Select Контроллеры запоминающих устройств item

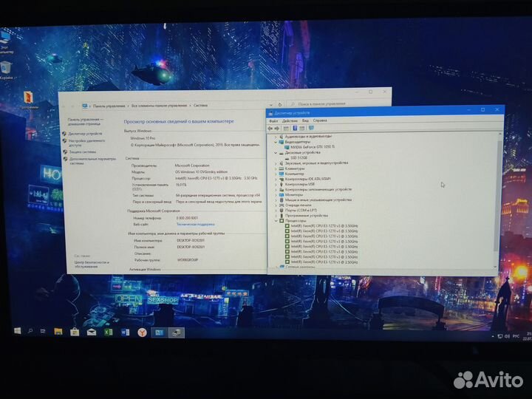(x=318, y=189)
